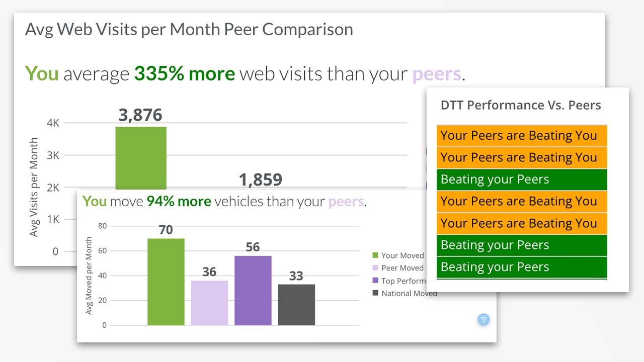Viewport: 644px width, 362px height.
Task: Click lavender peers word in vehicles headline
Action: (x=346, y=202)
